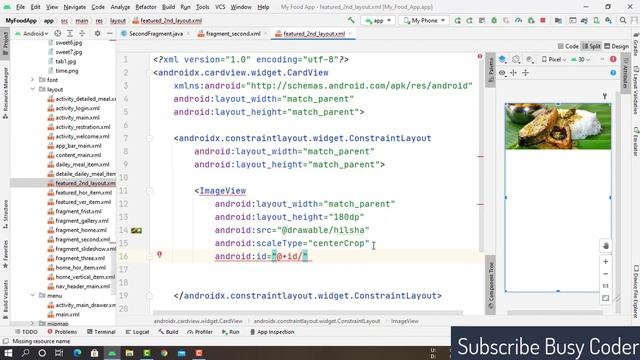Image resolution: width=640 pixels, height=360 pixels.
Task: Click the Apply Changes and Restart Activity icon
Action: [x=457, y=20]
